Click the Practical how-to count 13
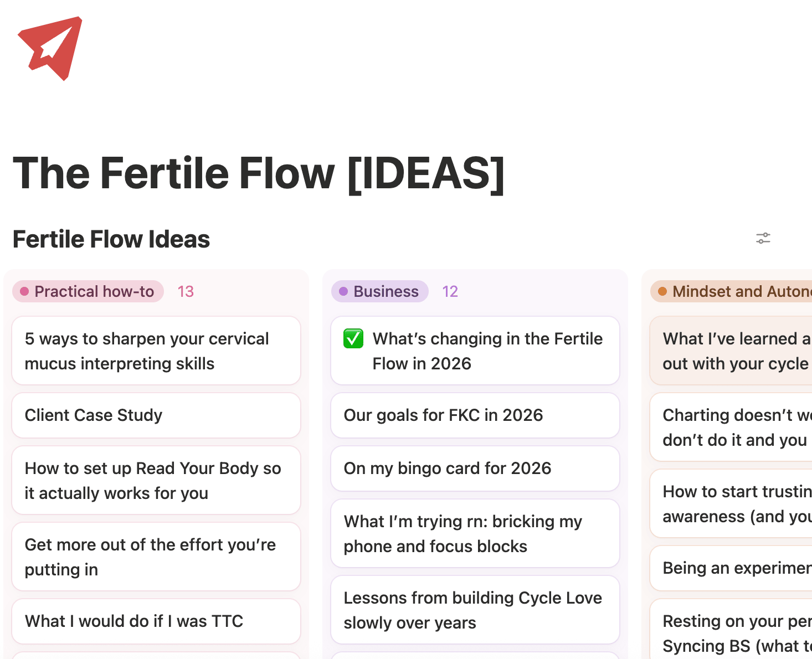This screenshot has height=659, width=812. tap(186, 291)
